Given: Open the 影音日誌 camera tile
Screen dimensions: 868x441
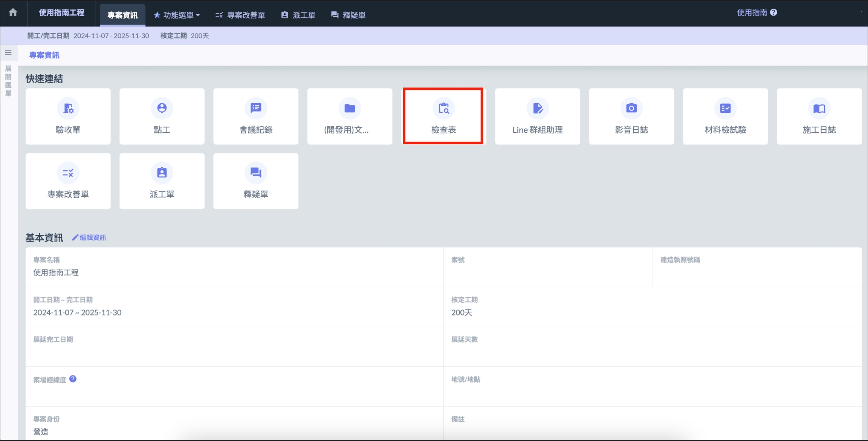Looking at the screenshot, I should tap(631, 116).
